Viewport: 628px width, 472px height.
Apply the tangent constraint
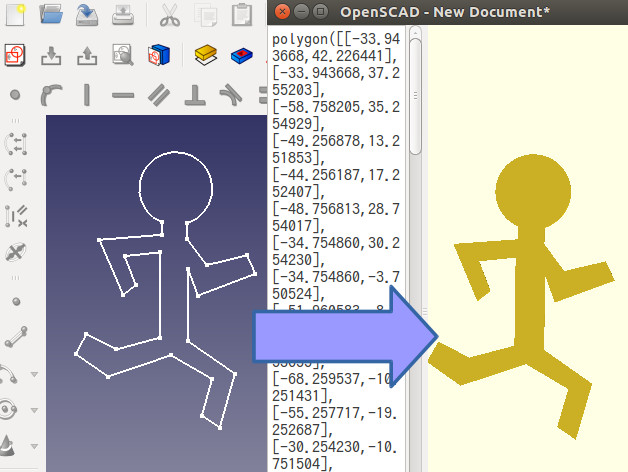pos(231,95)
